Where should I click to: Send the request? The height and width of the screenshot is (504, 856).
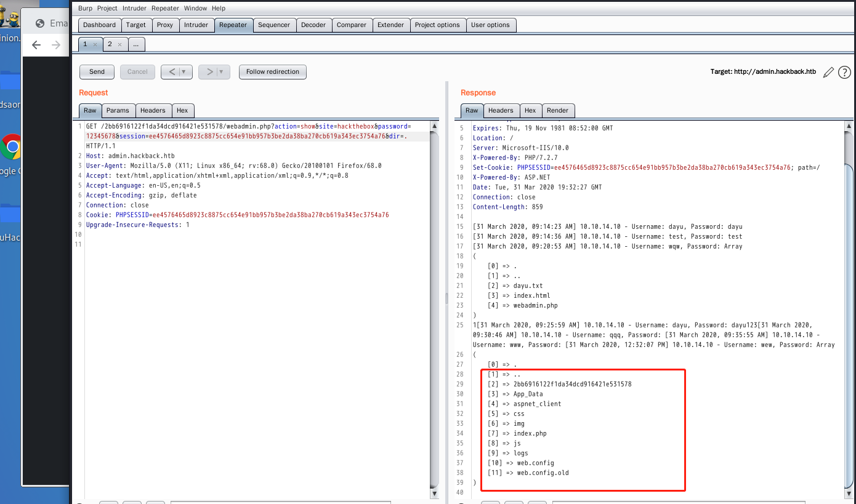(x=97, y=71)
